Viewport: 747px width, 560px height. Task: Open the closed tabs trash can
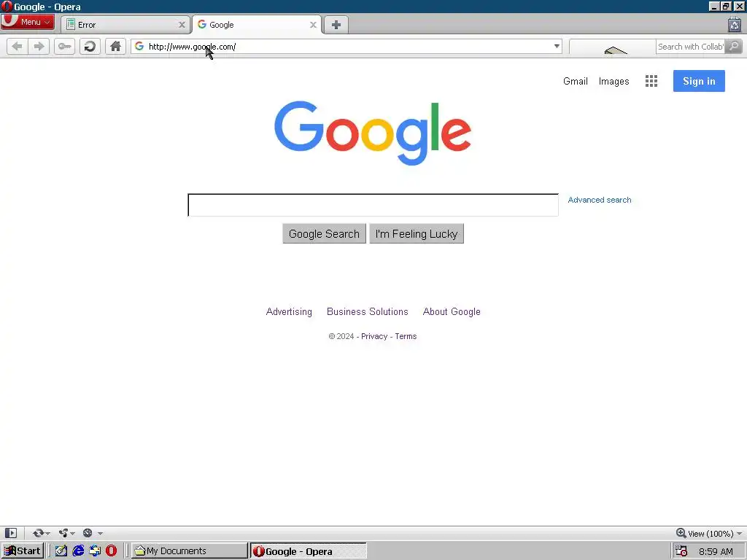(x=734, y=24)
